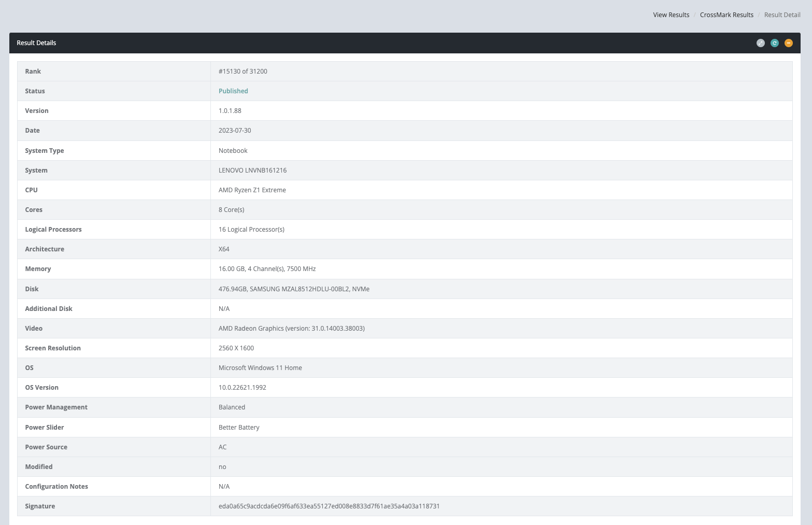Select memory value 16.00 GB, 4 Channel(s)
Image resolution: width=812 pixels, height=525 pixels.
tap(267, 269)
